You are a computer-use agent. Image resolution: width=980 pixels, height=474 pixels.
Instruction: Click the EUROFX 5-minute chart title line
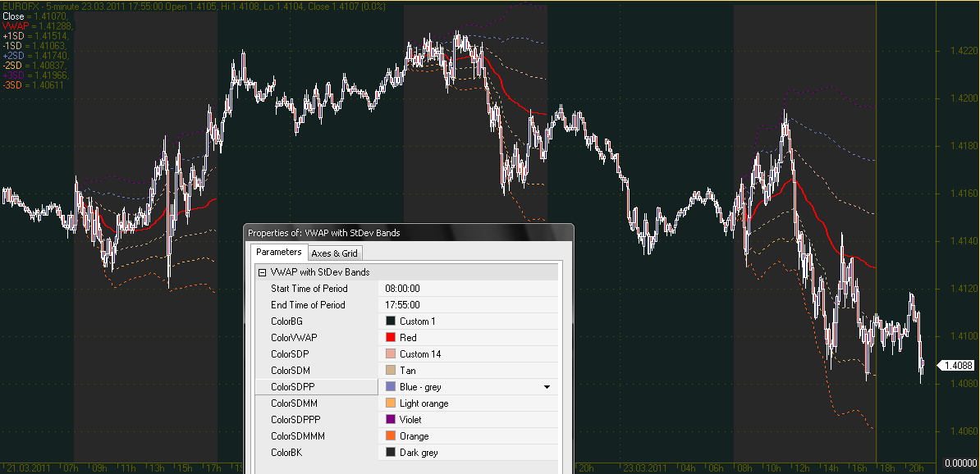click(x=194, y=7)
